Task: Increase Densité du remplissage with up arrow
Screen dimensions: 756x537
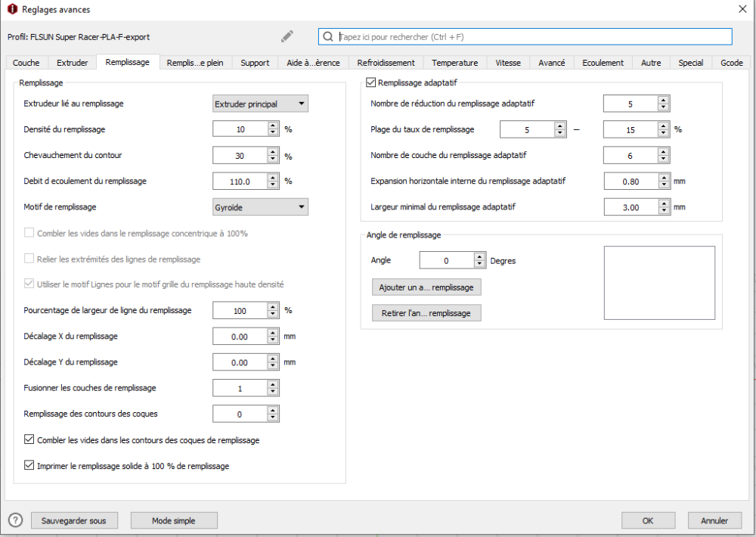Action: [x=273, y=126]
